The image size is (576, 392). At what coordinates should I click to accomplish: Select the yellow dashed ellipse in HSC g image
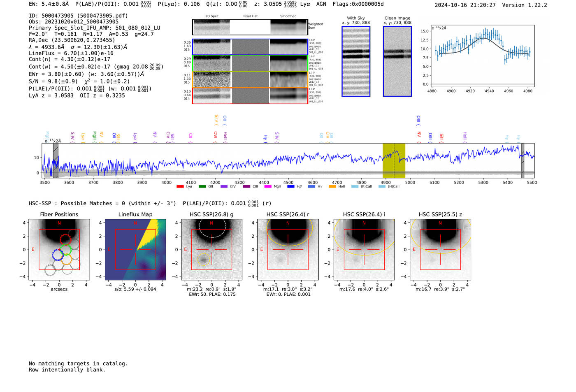204,260
